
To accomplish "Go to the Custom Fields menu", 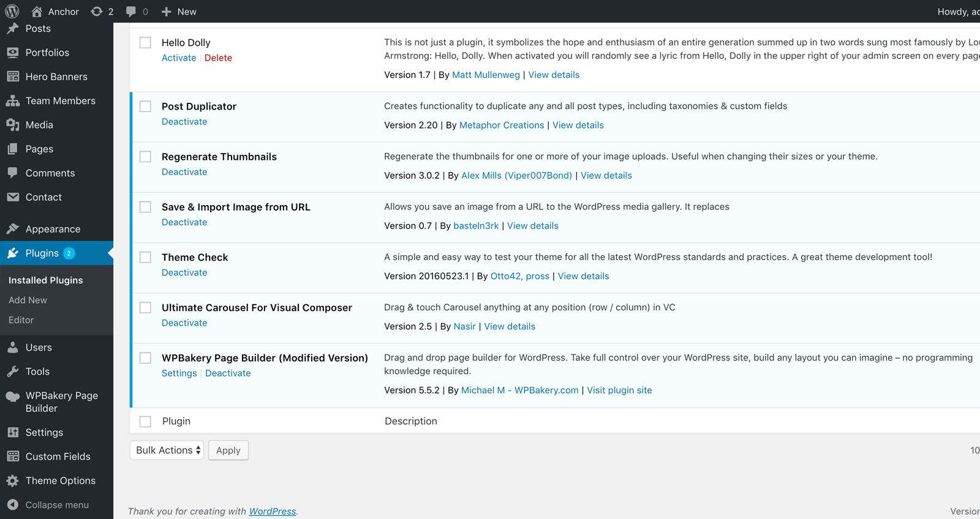I will [58, 457].
